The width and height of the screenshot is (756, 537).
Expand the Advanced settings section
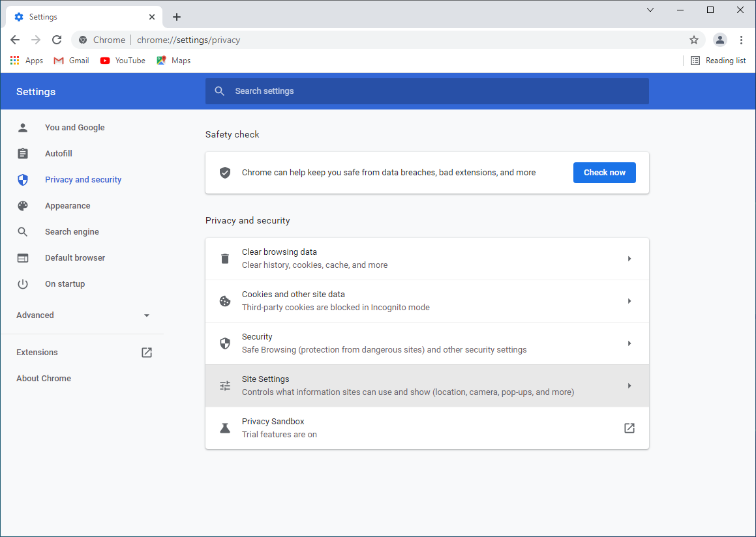pos(83,315)
